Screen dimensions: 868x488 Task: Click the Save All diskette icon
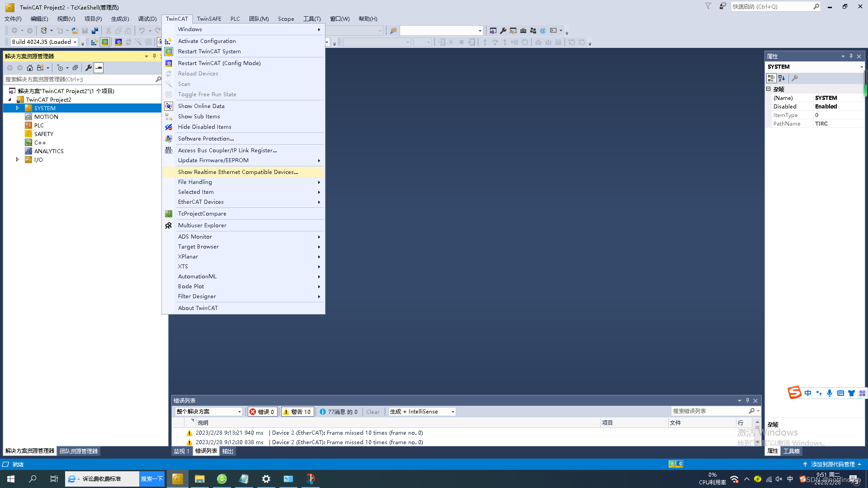[95, 30]
